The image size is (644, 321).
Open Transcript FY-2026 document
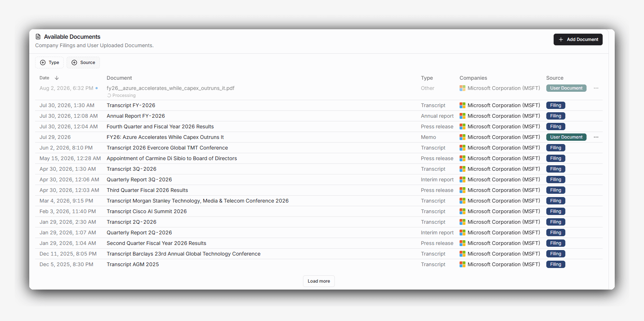pos(131,105)
